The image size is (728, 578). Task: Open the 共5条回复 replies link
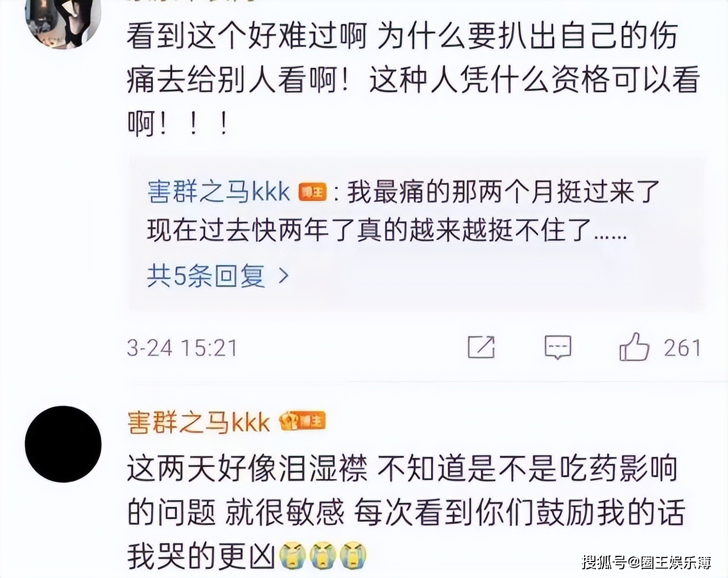(206, 276)
